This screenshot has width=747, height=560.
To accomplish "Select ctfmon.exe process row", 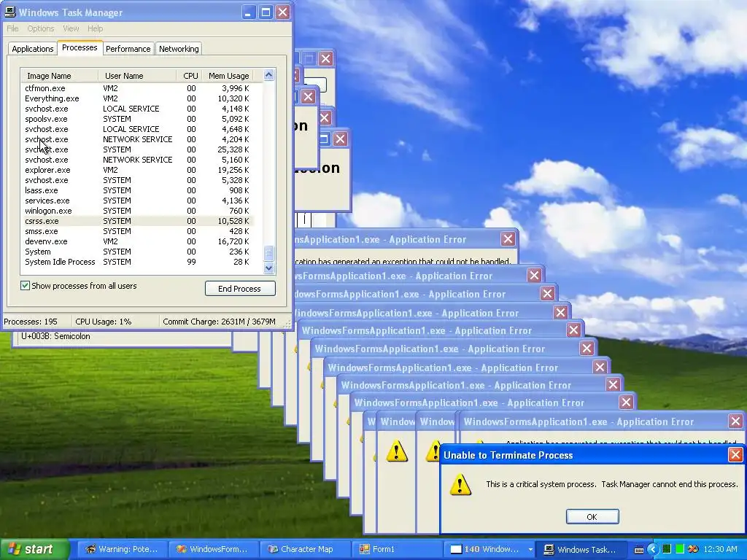I will (x=138, y=88).
